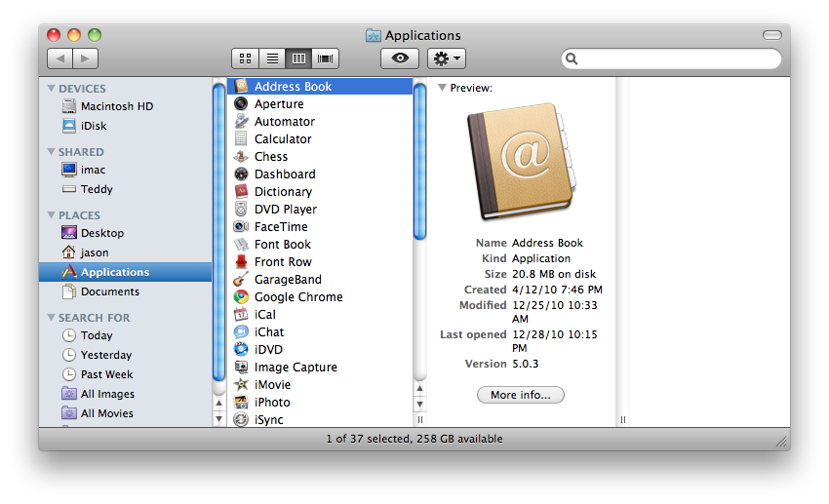
Task: Click the large Address Book preview image
Action: 522,161
